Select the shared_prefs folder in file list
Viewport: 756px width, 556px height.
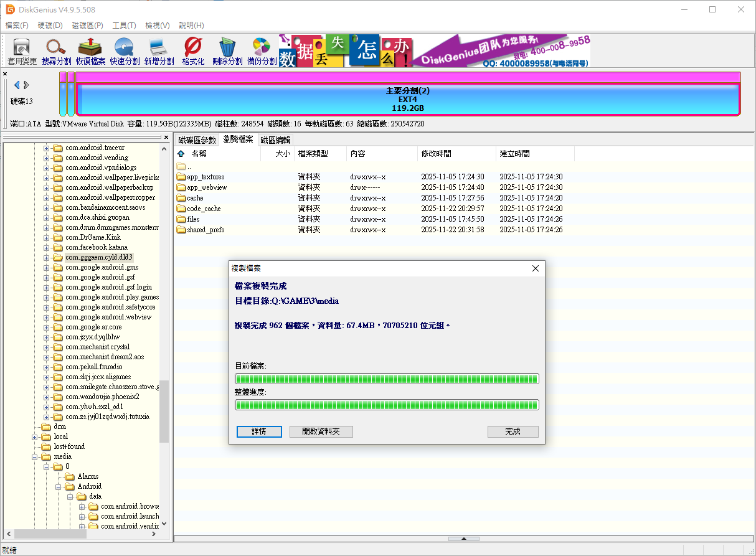click(205, 230)
